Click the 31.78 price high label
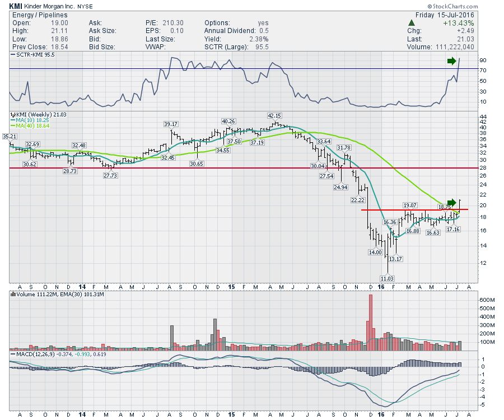The width and height of the screenshot is (504, 420). [344, 147]
